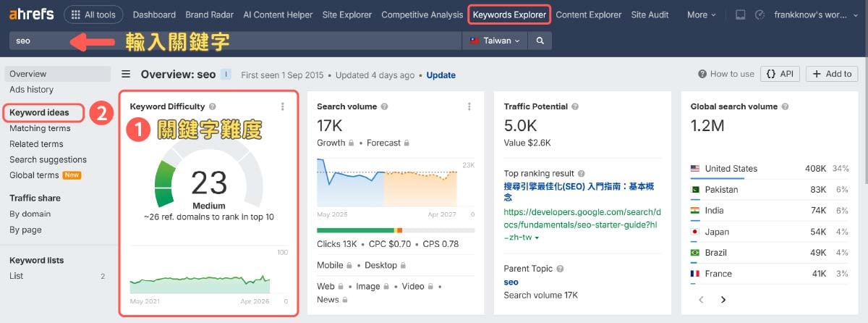Select the Pakistan row
This screenshot has width=868, height=323.
pyautogui.click(x=770, y=190)
